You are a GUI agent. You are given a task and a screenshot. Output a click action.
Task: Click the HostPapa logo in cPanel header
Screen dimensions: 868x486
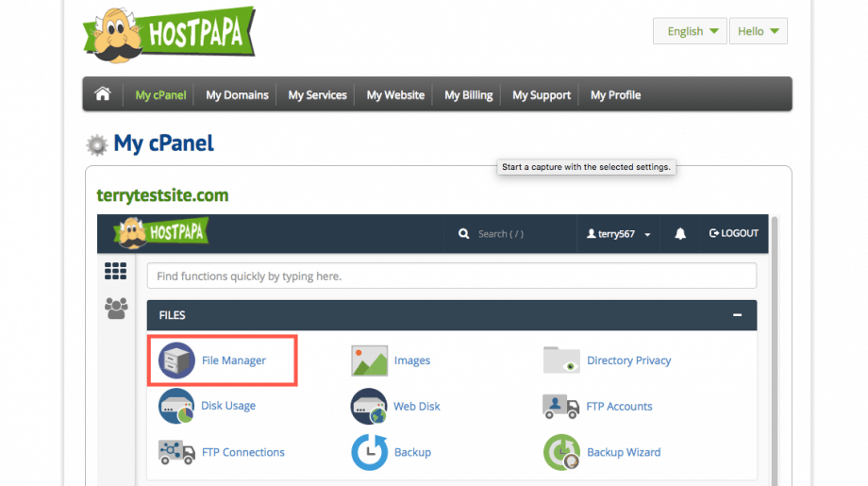coord(161,232)
